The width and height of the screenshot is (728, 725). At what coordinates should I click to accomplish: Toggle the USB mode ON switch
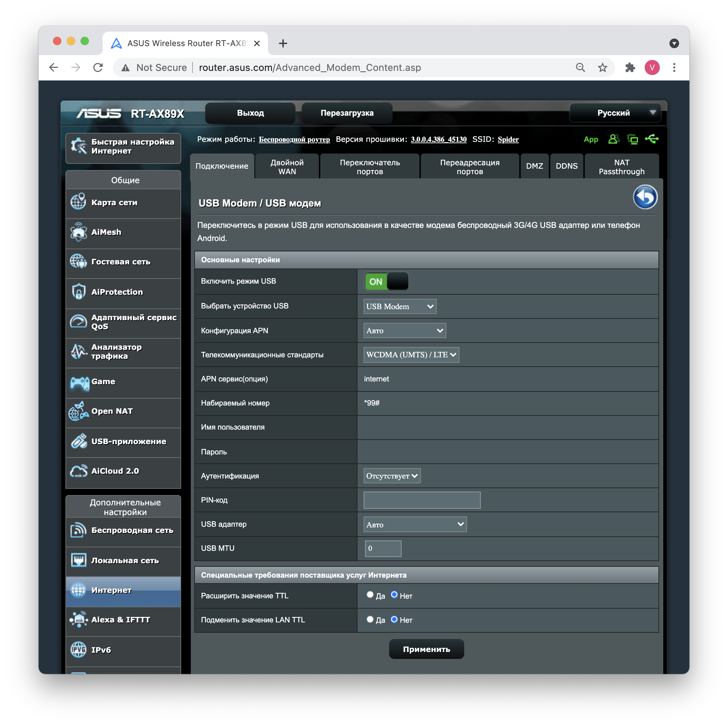(x=386, y=282)
